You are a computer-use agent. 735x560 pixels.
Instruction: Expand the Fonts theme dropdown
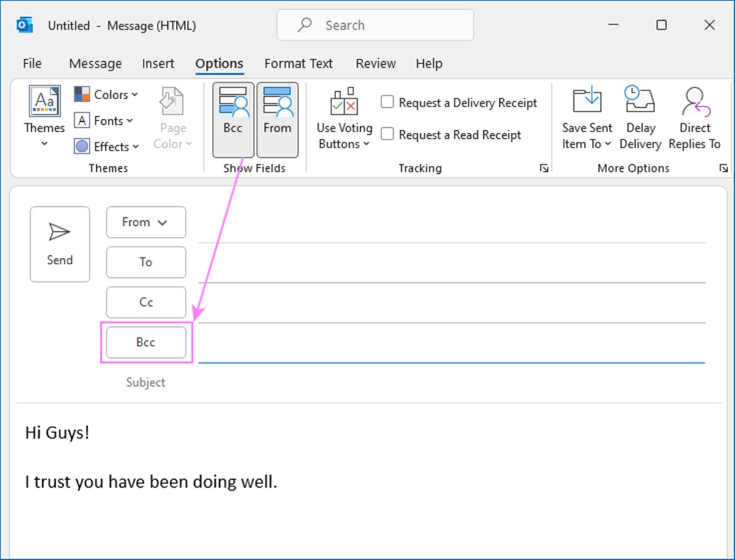[104, 121]
